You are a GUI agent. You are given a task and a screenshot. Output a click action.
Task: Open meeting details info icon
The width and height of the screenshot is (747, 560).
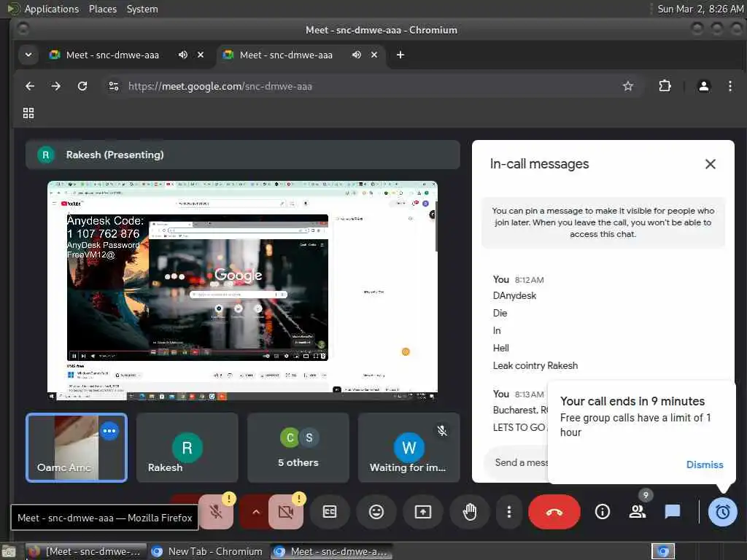[x=602, y=512]
